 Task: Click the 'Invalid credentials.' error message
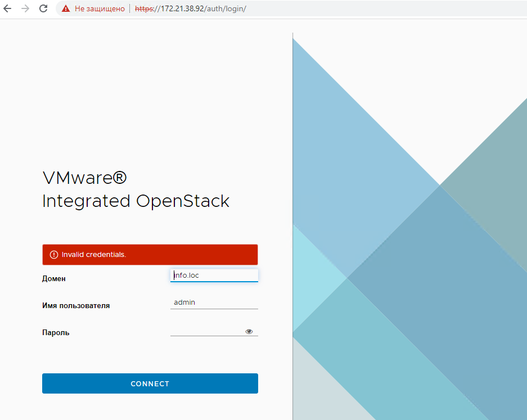[94, 255]
